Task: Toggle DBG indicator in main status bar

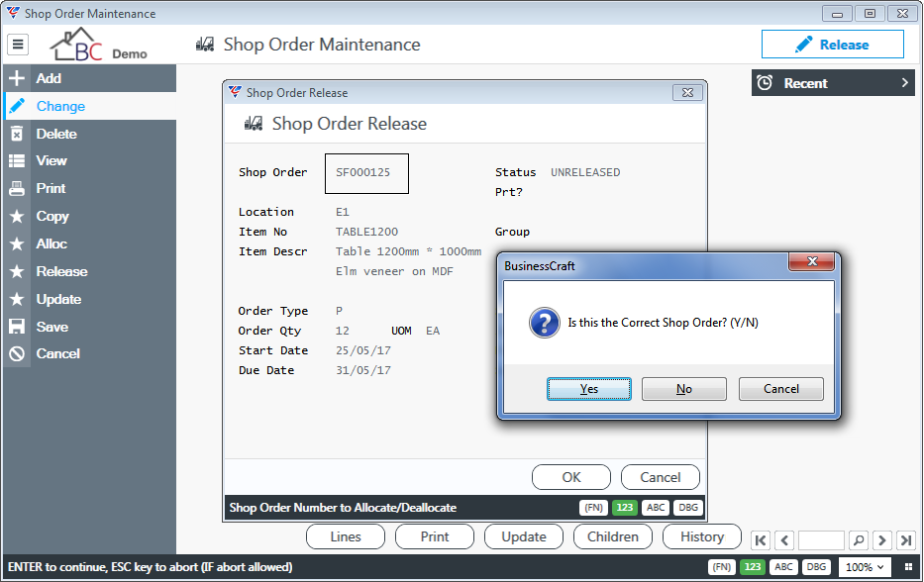Action: pyautogui.click(x=816, y=567)
